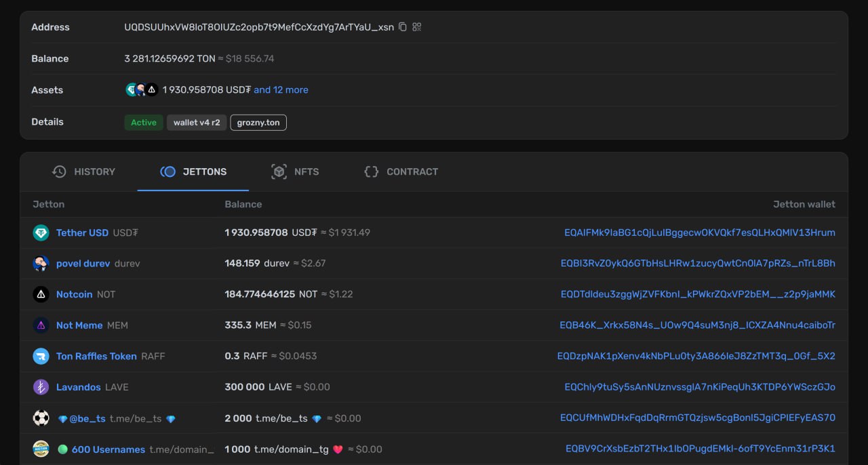This screenshot has height=465, width=868.
Task: Click the balance 3 281.12659692 TON
Action: pos(170,58)
